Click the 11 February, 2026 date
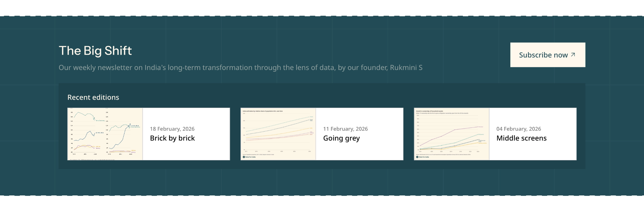Viewport: 644px width, 208px height. tap(345, 129)
